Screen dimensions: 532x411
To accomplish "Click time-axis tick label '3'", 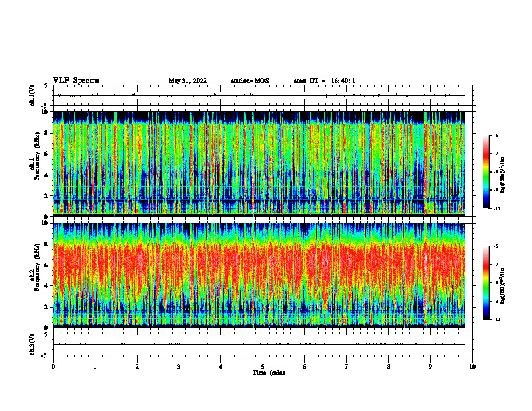I will point(179,367).
